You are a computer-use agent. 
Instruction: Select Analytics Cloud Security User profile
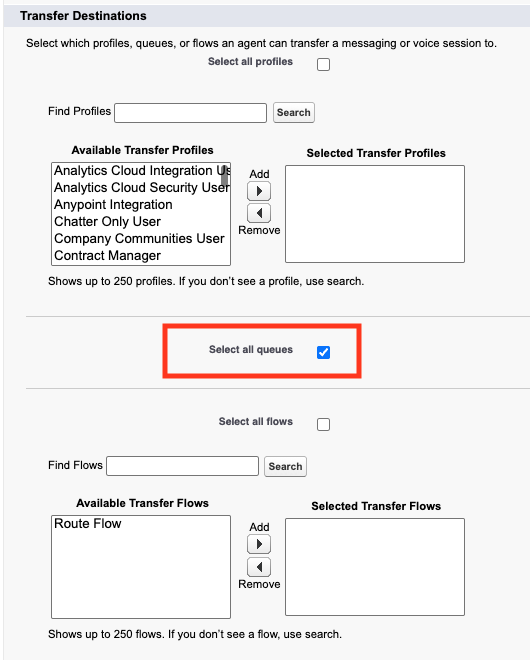(137, 187)
